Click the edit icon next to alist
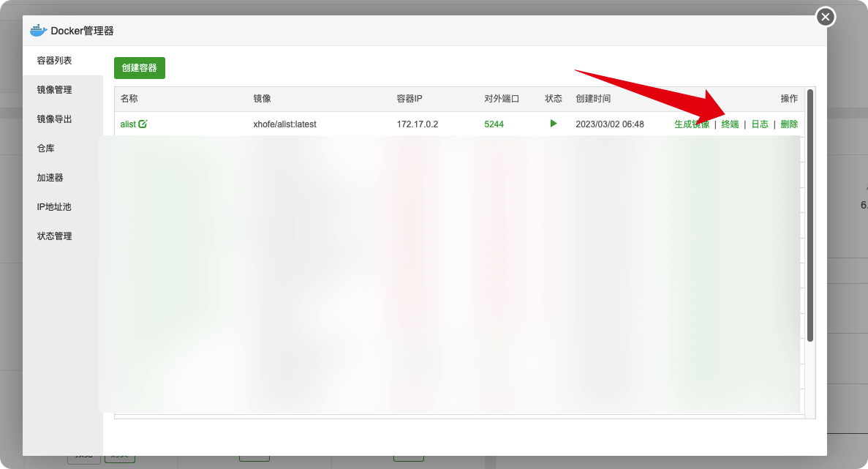The image size is (868, 469). (x=143, y=124)
